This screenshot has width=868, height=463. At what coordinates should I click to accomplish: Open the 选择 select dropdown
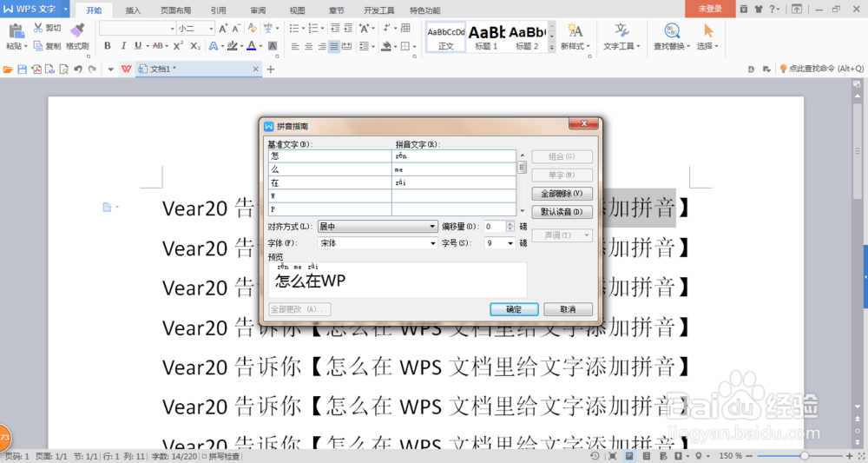[x=707, y=47]
